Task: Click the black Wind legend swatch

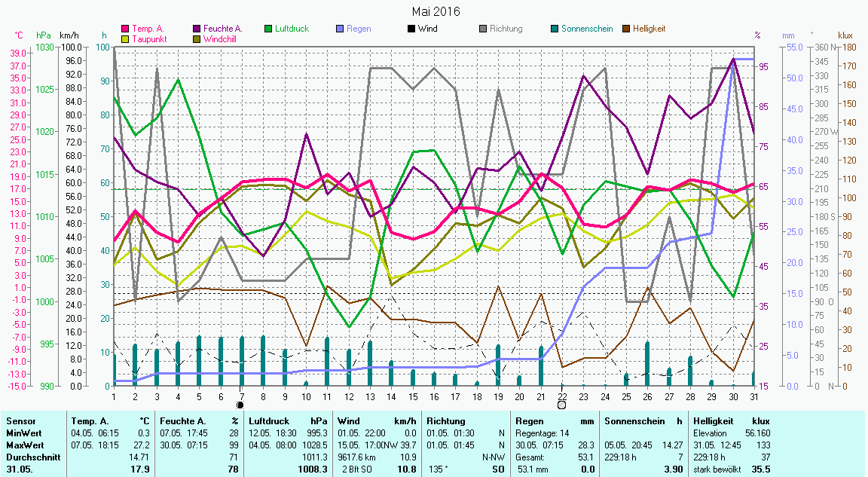Action: point(411,29)
